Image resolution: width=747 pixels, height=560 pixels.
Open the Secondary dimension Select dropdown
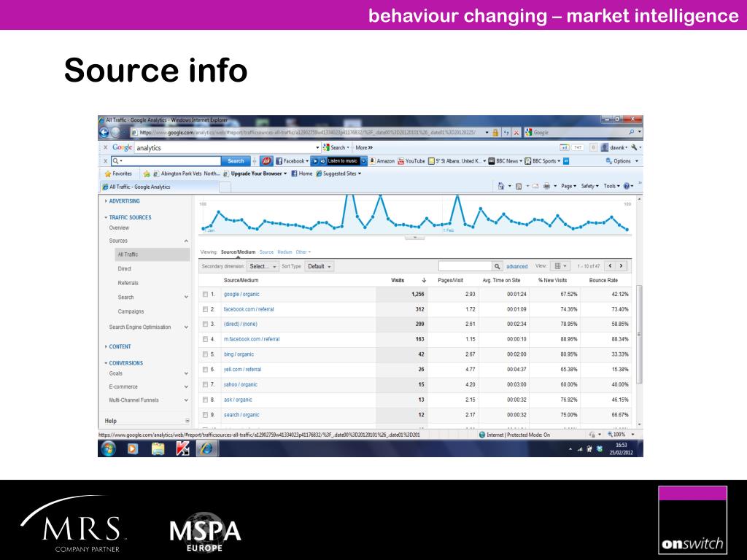263,266
